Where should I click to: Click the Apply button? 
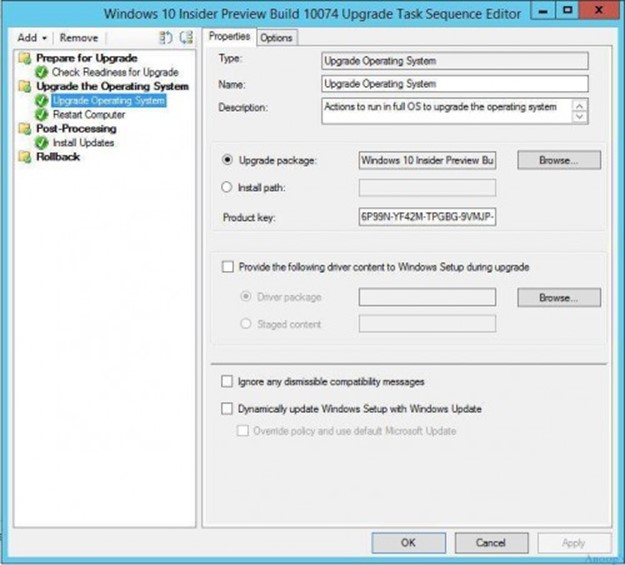coord(574,543)
